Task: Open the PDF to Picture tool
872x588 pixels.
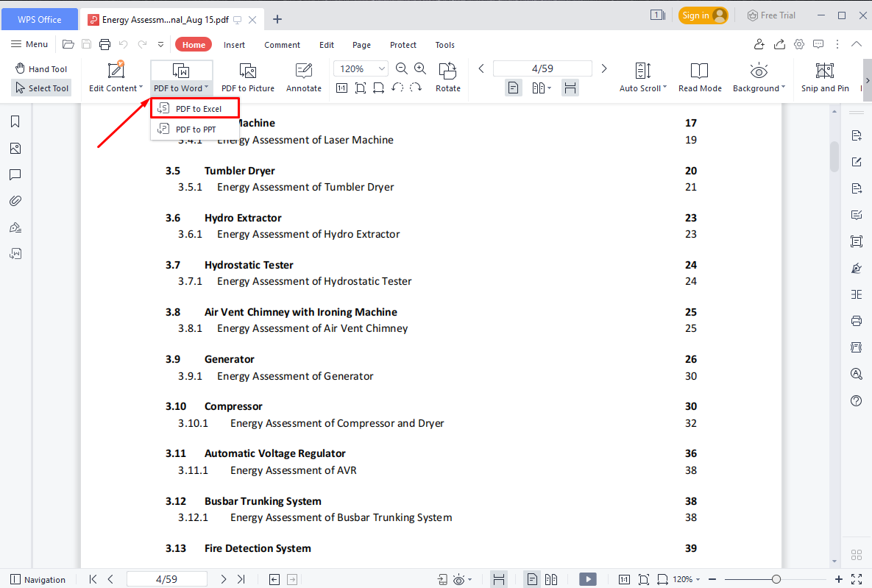Action: (x=247, y=77)
